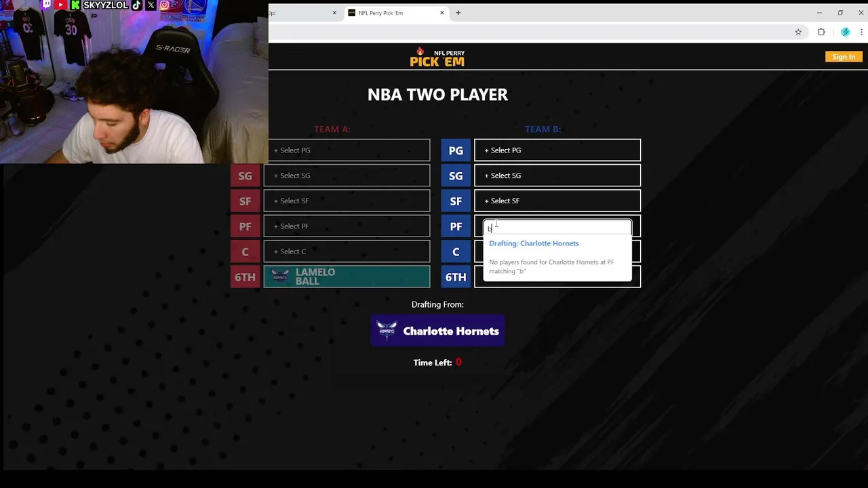Screen dimensions: 868x488
Task: Click the 'Time Left:' label
Action: 433,363
